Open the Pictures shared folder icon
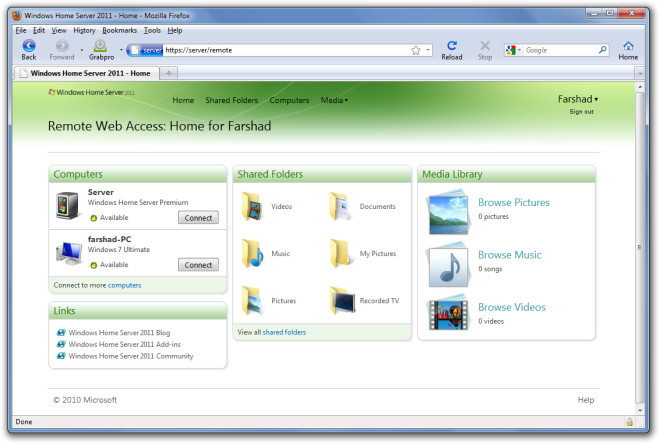Screen dimensions: 660x444 [x=252, y=300]
